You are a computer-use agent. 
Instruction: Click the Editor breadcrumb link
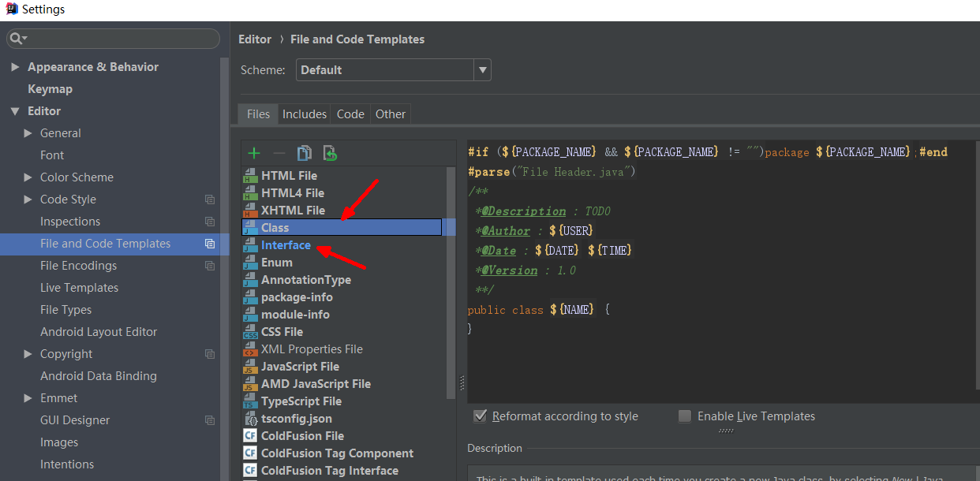tap(255, 39)
